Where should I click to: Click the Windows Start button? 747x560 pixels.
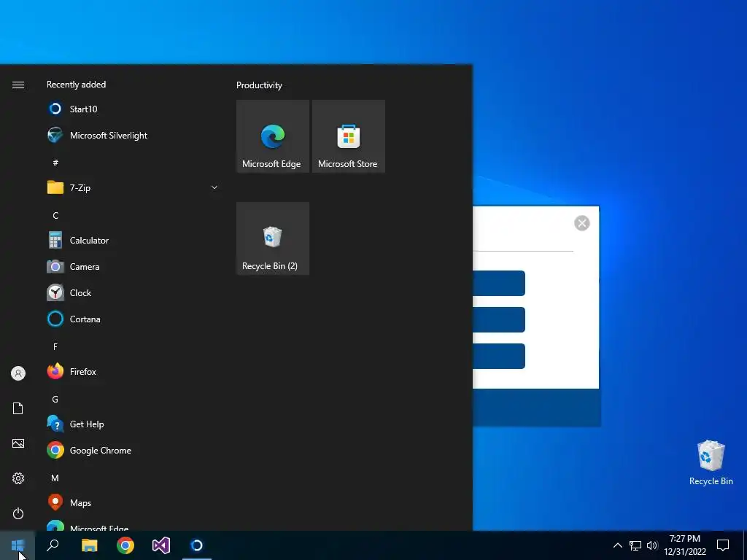click(18, 545)
